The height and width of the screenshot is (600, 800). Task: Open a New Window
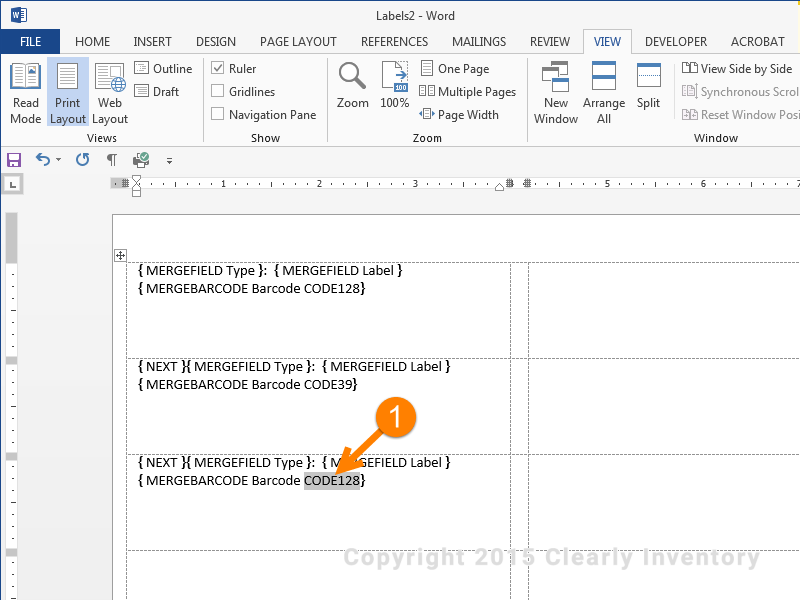tap(555, 90)
